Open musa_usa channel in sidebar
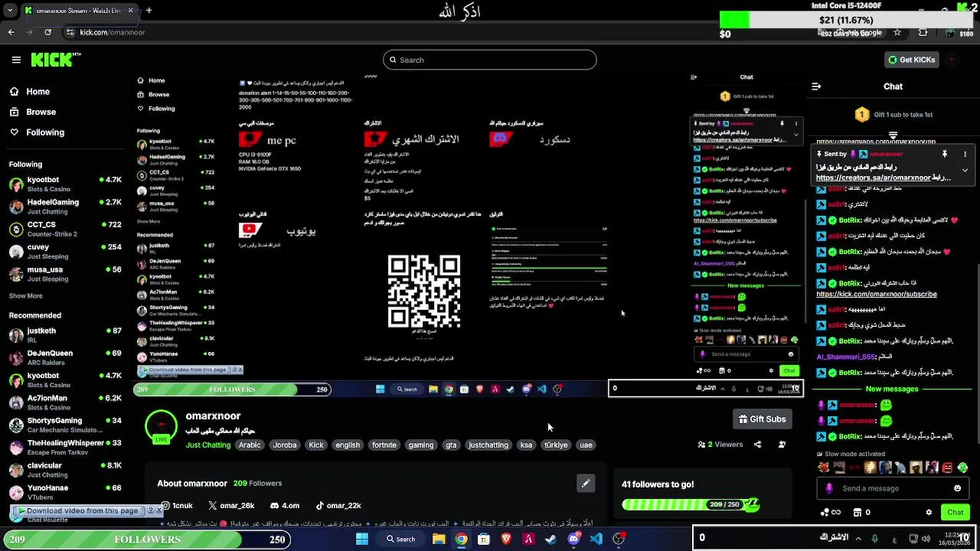This screenshot has height=551, width=980. click(x=65, y=274)
